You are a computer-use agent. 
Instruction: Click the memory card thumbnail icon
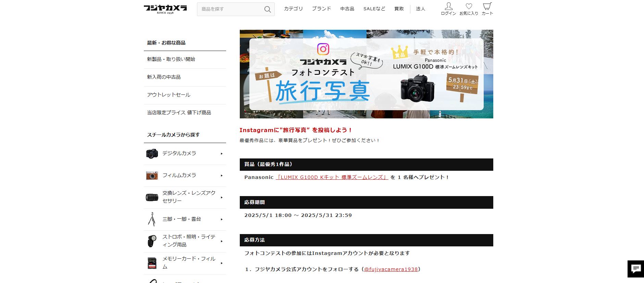click(x=152, y=263)
